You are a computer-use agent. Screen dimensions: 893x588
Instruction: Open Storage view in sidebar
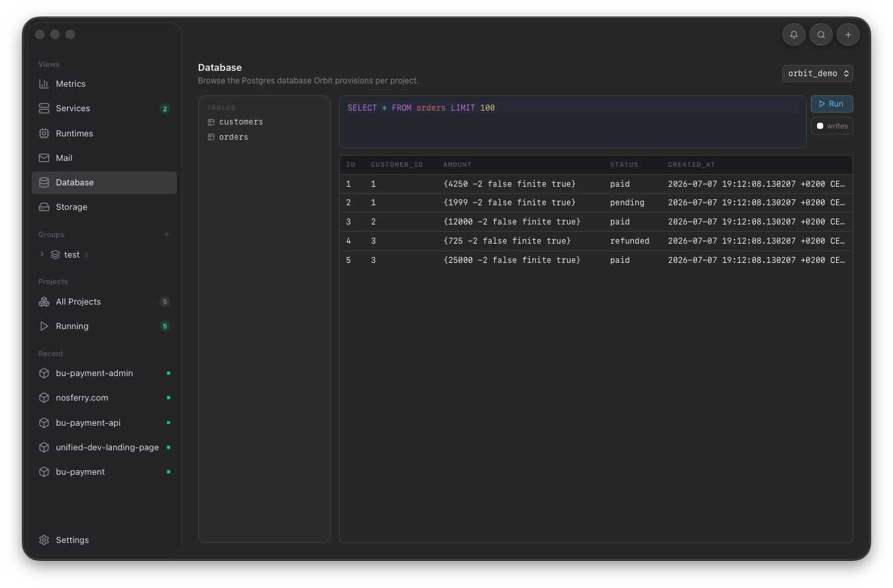click(104, 207)
